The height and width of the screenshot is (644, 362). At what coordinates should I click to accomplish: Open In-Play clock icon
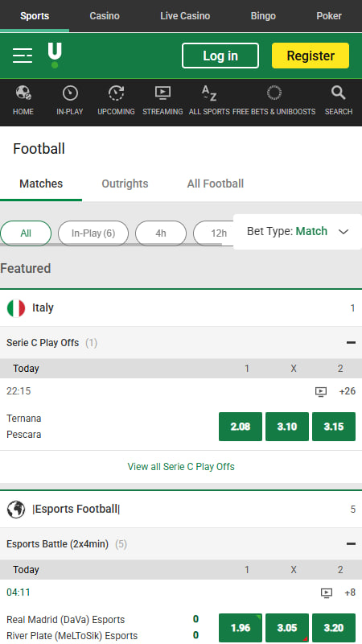coord(70,93)
